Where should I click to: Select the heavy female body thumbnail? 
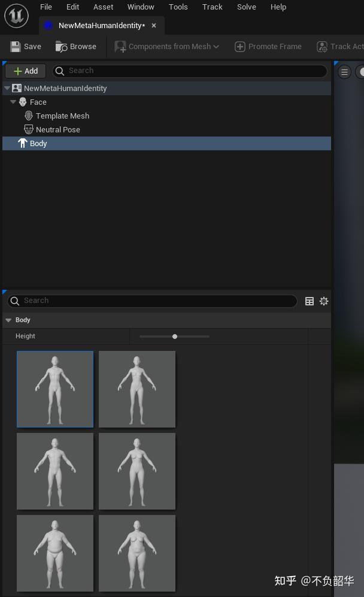(x=137, y=553)
